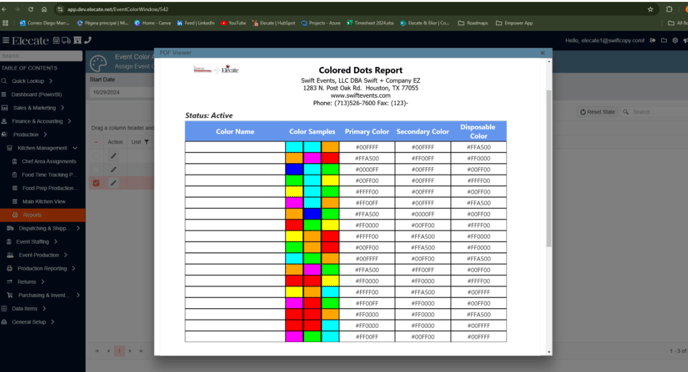Reload the page with browser refresh icon
688x372 pixels.
tap(30, 9)
